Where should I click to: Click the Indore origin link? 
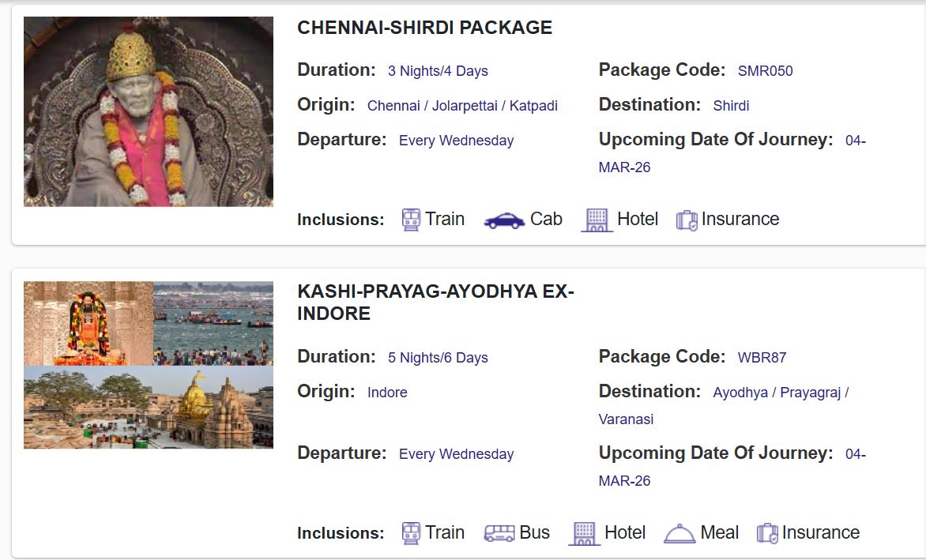387,392
